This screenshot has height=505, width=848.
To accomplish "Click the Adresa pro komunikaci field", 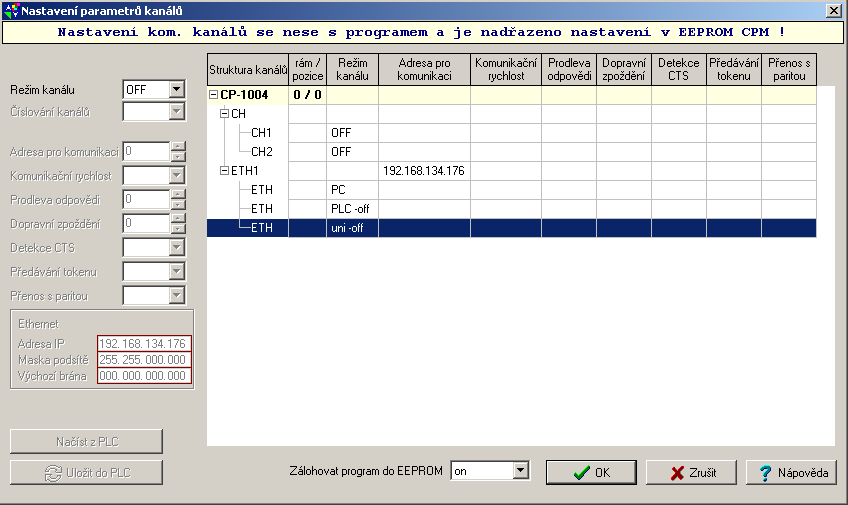I will [147, 151].
